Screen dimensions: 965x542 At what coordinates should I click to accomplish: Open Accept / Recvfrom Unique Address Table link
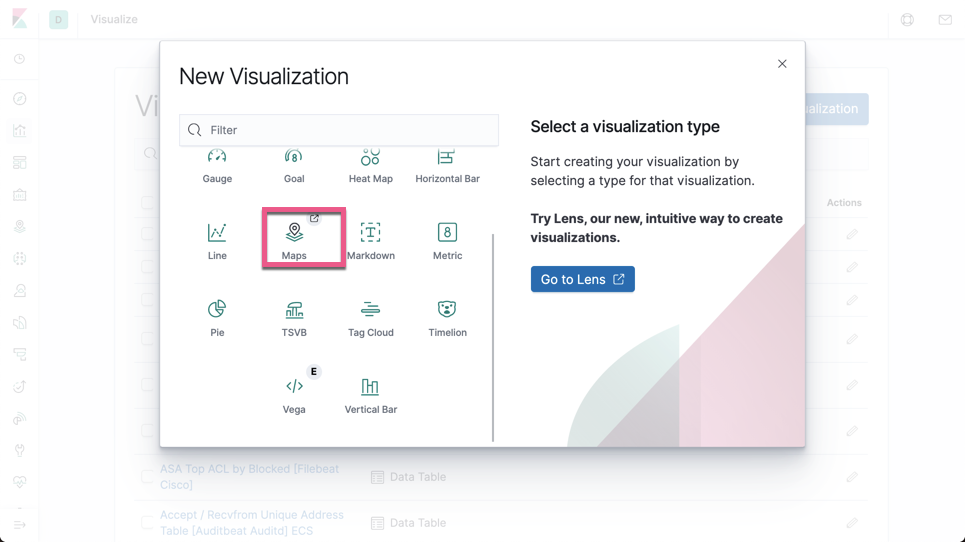click(x=252, y=522)
